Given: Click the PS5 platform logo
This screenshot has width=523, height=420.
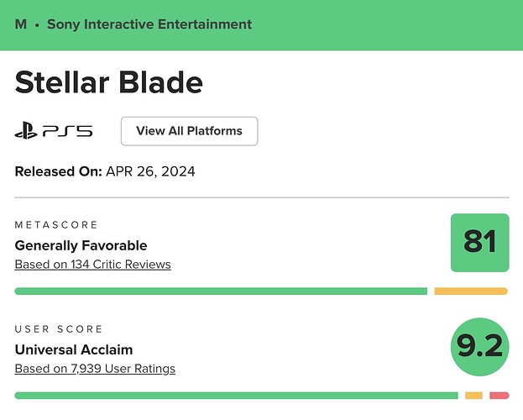Looking at the screenshot, I should click(x=54, y=131).
